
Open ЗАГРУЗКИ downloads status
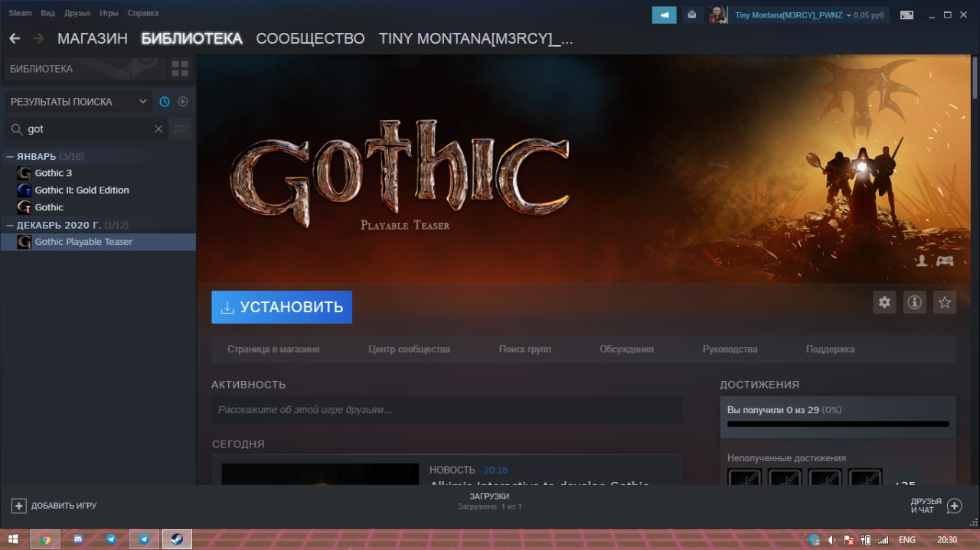[x=489, y=501]
